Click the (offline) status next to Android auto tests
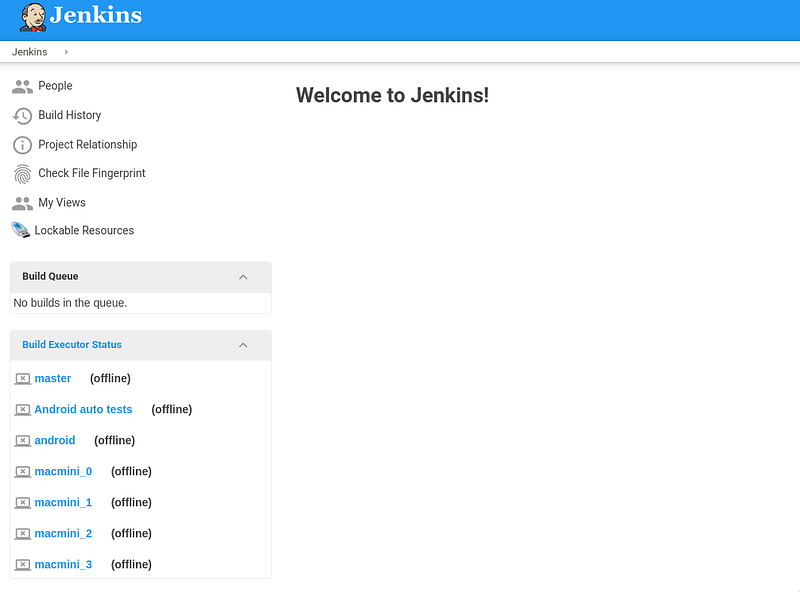 (x=171, y=410)
